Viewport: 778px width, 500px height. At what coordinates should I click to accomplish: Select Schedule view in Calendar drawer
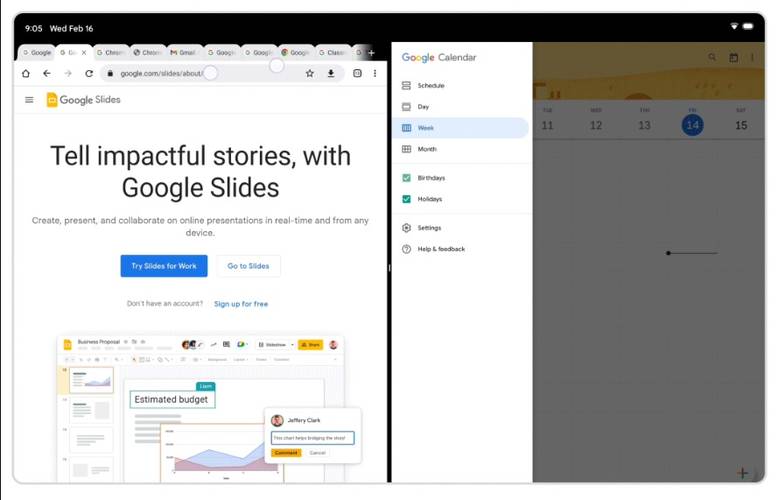(x=460, y=85)
